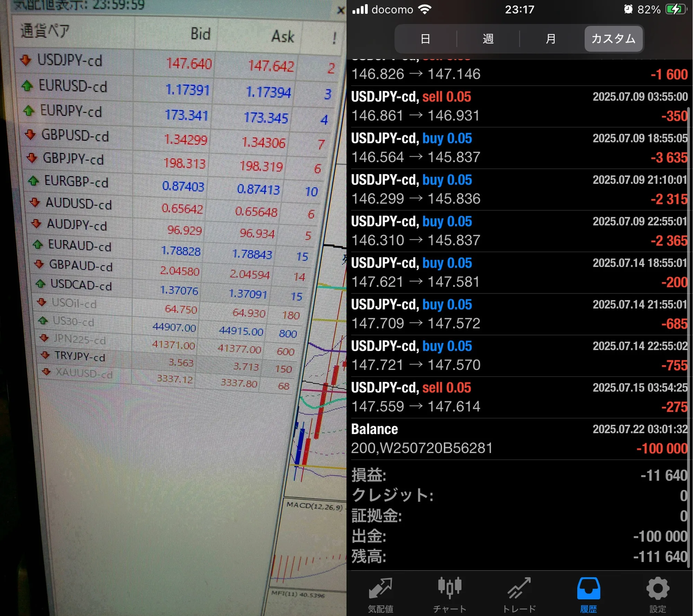Screen dimensions: 693x616
Task: Click the Bid column header
Action: click(x=200, y=34)
